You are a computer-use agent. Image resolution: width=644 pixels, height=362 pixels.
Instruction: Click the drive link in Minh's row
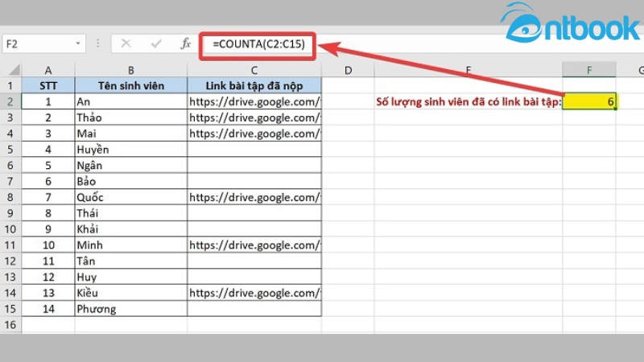pos(254,245)
